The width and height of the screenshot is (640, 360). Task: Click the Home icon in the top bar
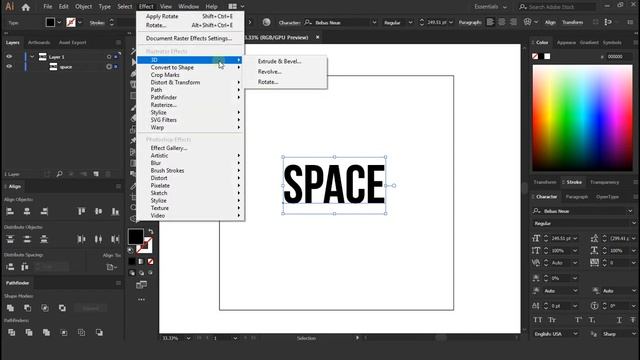click(x=26, y=7)
